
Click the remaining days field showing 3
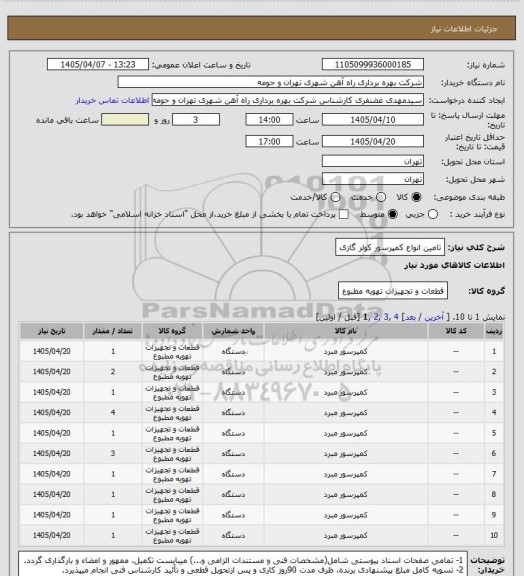click(x=196, y=120)
